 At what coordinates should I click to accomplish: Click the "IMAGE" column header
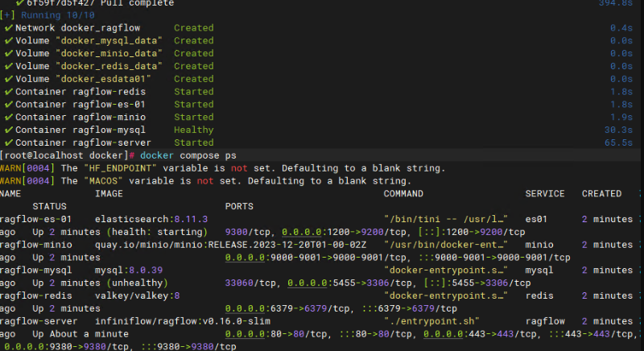pyautogui.click(x=109, y=193)
